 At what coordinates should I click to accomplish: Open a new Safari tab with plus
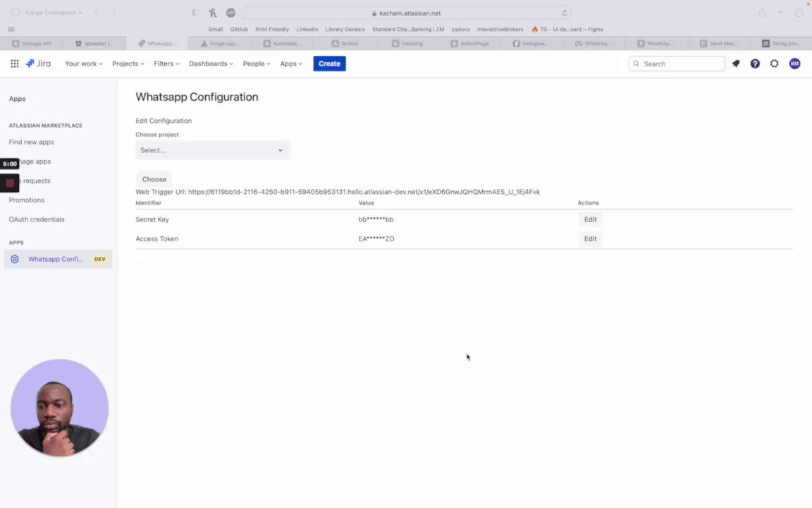click(x=780, y=13)
